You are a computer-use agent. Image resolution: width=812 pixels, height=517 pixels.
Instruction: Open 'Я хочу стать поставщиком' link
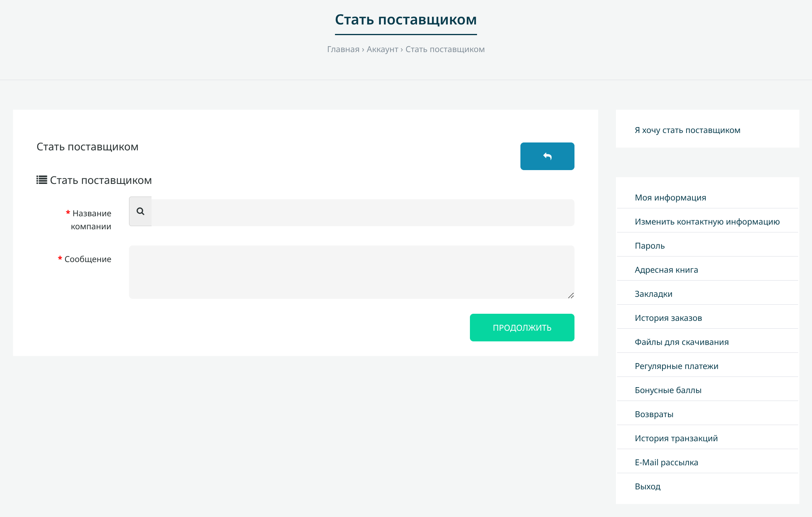(687, 130)
